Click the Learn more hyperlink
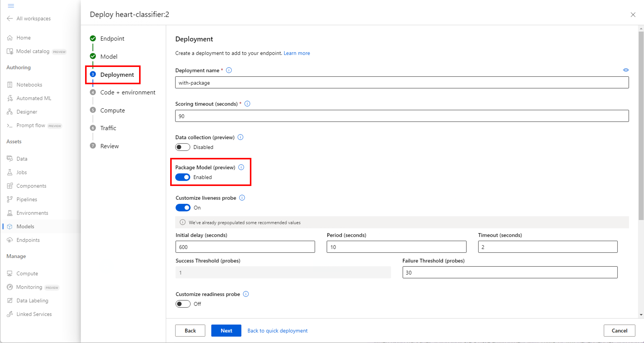This screenshot has width=644, height=343. pos(297,53)
